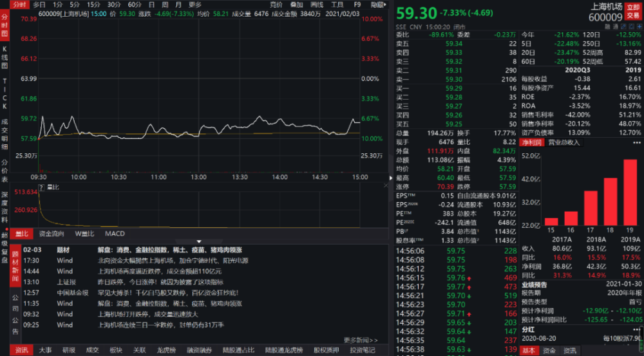This screenshot has height=356, width=644.
Task: Open news: 北向资金大幅抛售上海机场
Action: click(x=173, y=261)
